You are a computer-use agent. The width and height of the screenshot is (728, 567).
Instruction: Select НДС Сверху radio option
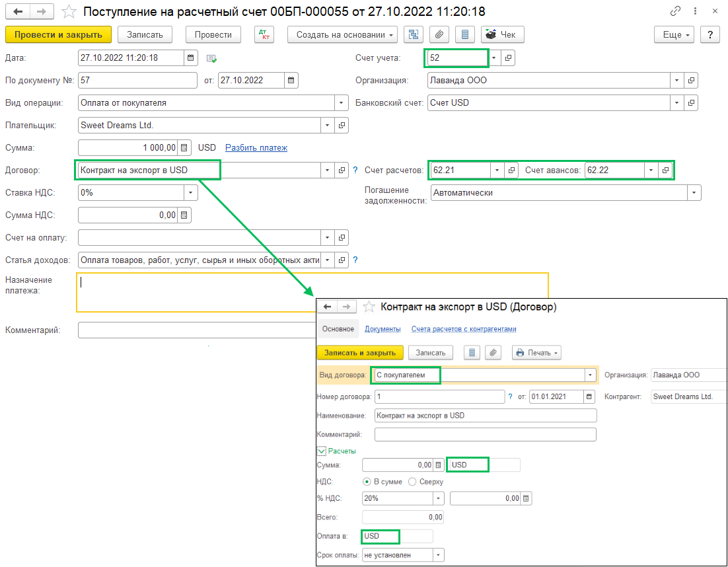pos(412,482)
